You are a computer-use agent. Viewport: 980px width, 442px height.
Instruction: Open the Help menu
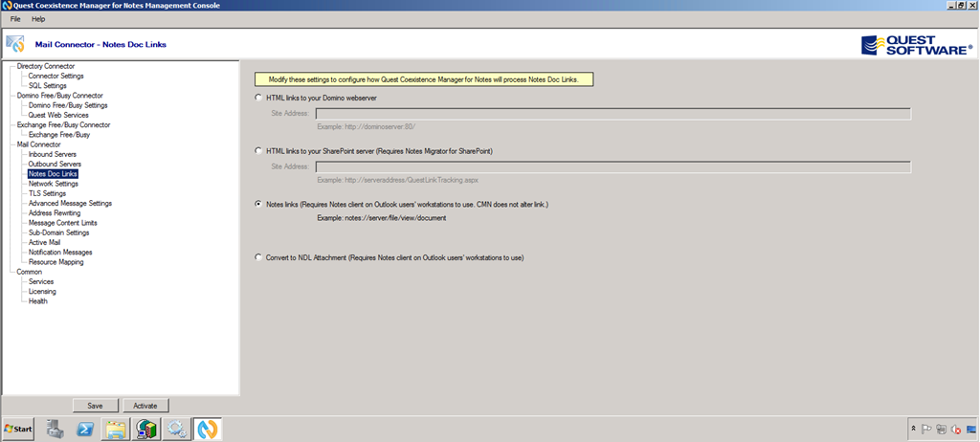tap(38, 19)
